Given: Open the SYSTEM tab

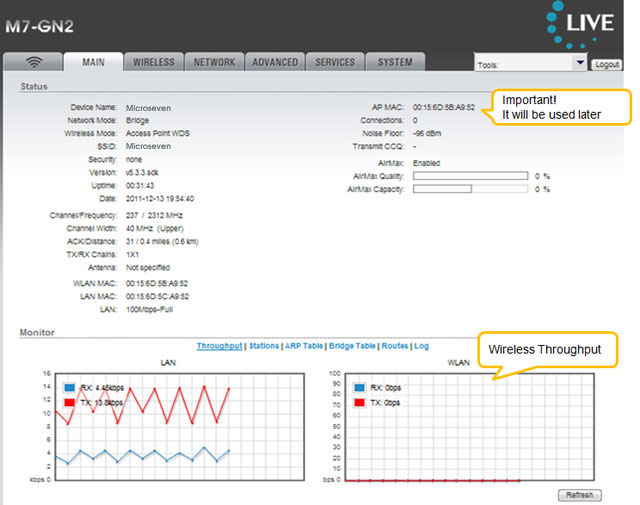Looking at the screenshot, I should pos(395,62).
